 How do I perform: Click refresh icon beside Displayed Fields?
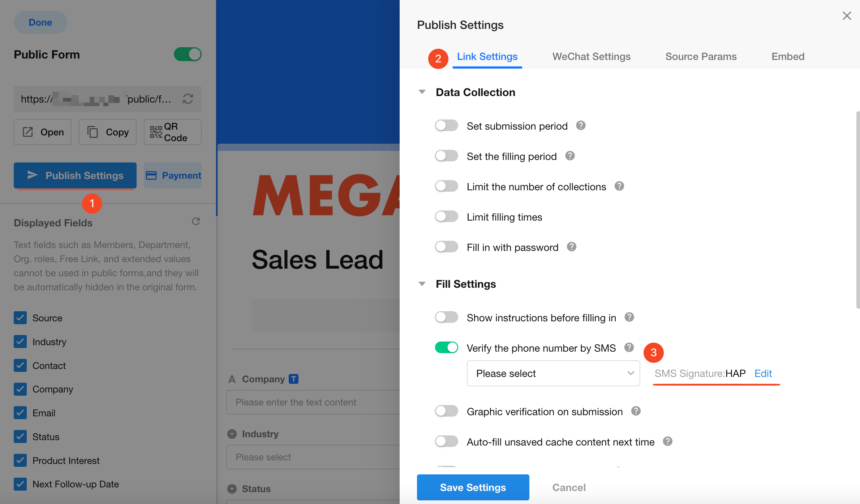pyautogui.click(x=196, y=221)
